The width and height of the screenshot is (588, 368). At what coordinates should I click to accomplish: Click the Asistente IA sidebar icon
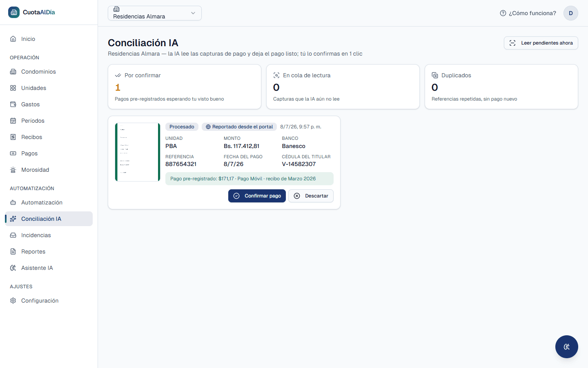point(13,268)
